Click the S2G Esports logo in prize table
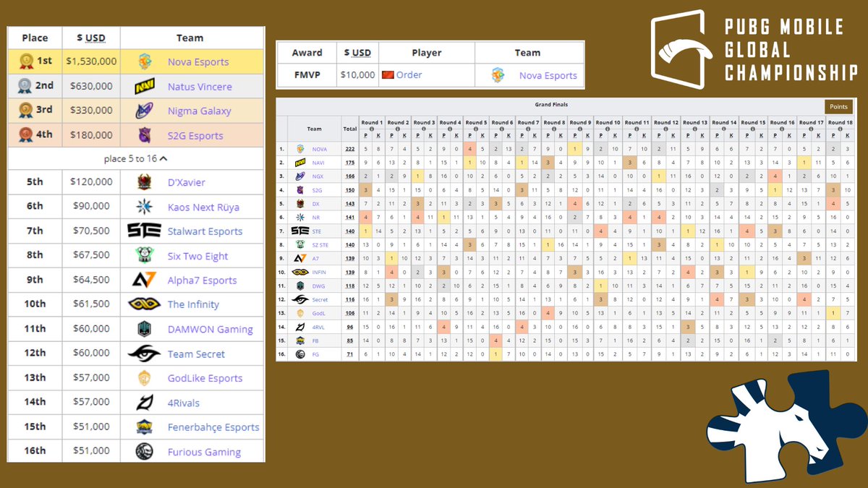 [x=145, y=135]
